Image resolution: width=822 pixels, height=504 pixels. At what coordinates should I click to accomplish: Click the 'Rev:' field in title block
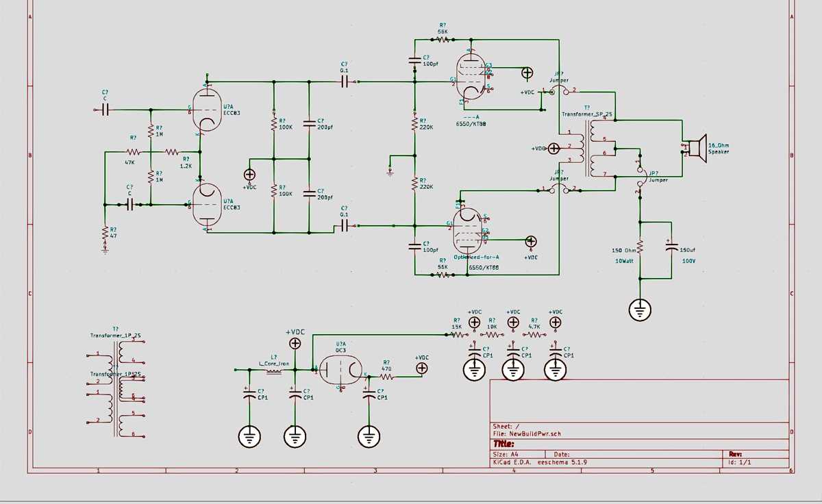(736, 454)
